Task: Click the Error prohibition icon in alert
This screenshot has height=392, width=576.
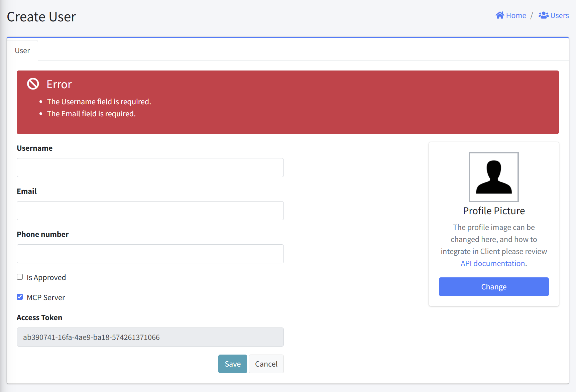Action: [33, 84]
